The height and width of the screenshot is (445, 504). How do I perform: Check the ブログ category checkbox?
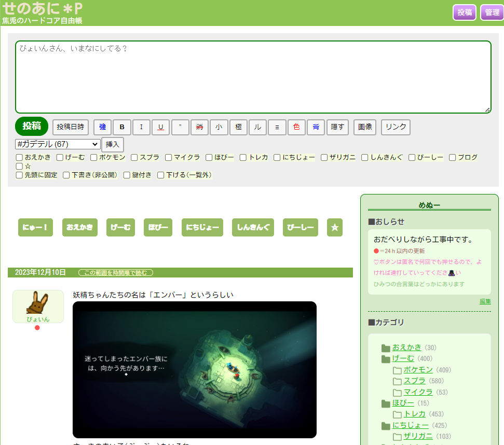(452, 157)
